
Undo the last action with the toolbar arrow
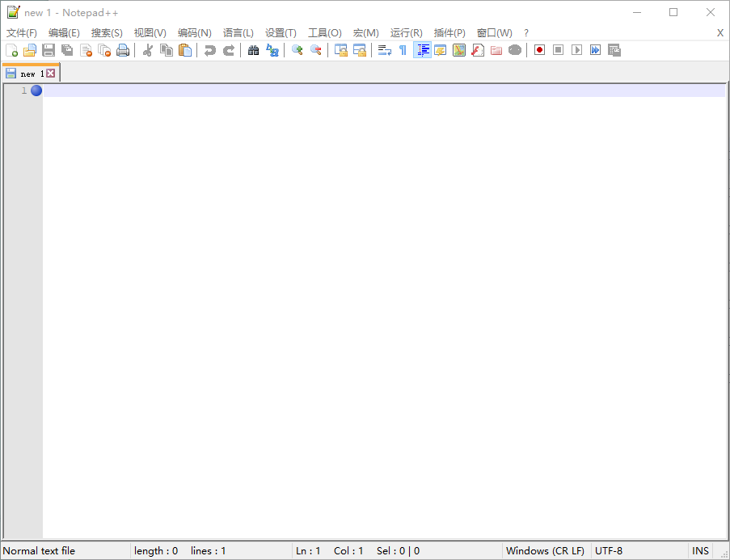pos(210,50)
